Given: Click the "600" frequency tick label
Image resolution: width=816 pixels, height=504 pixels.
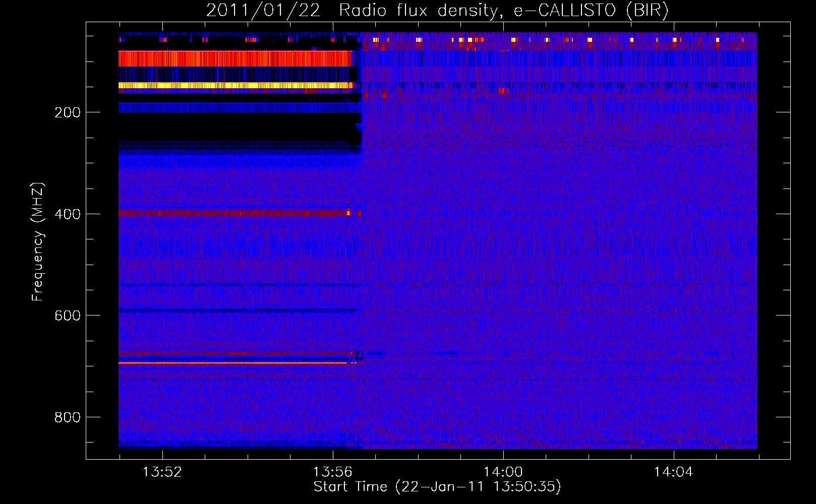Looking at the screenshot, I should [x=68, y=316].
